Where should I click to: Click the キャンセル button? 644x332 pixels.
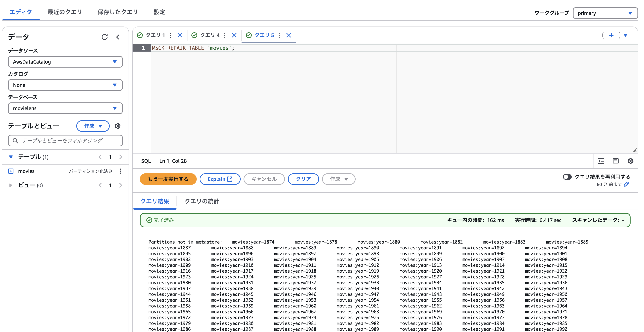264,179
